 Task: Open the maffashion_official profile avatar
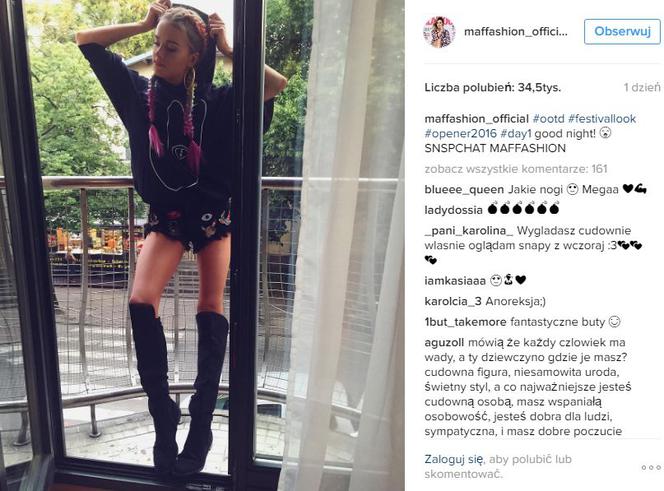coord(439,32)
